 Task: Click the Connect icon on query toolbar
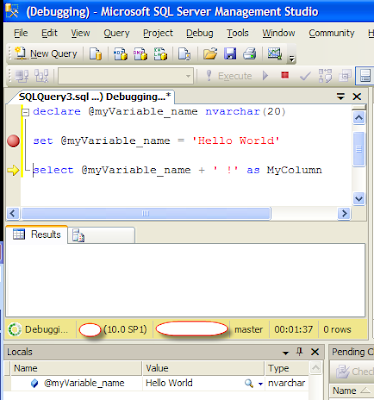coord(22,76)
